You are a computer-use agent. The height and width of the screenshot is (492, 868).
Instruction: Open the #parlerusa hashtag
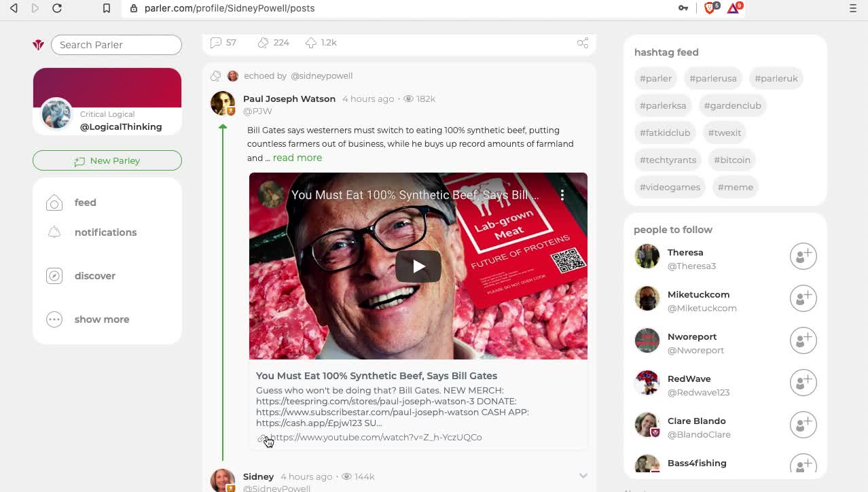coord(713,78)
